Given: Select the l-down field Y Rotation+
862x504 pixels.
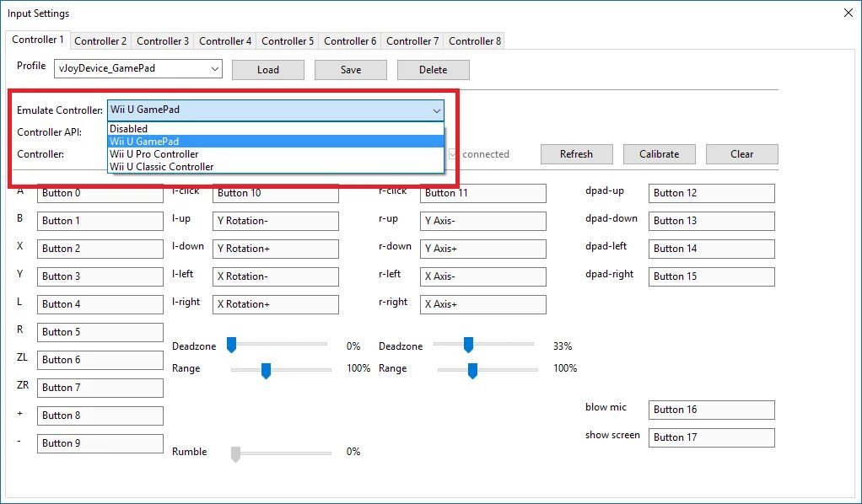Looking at the screenshot, I should coord(276,249).
